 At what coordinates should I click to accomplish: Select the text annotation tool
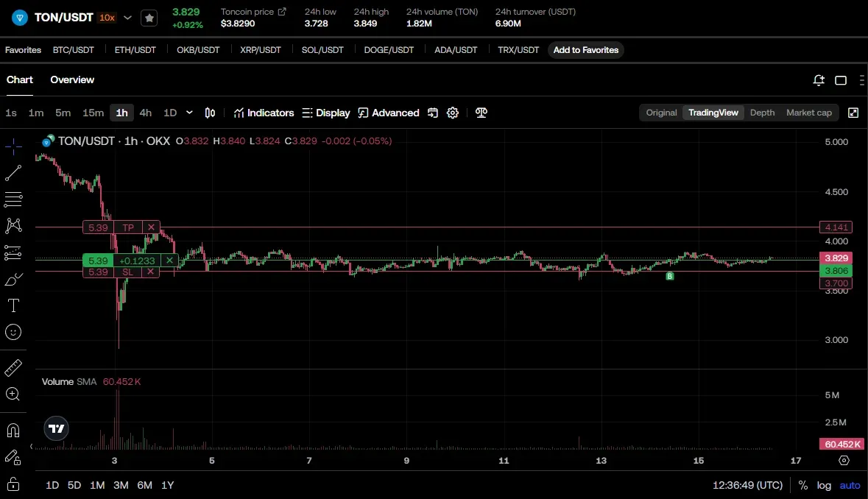pos(13,305)
